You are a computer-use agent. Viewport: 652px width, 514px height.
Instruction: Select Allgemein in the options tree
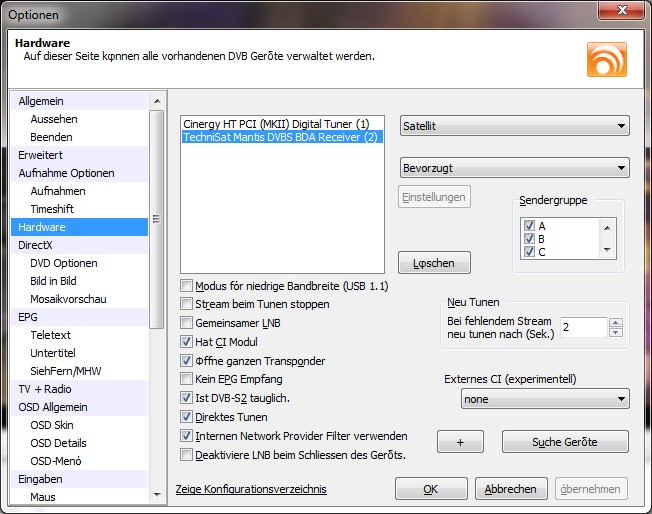coord(79,101)
